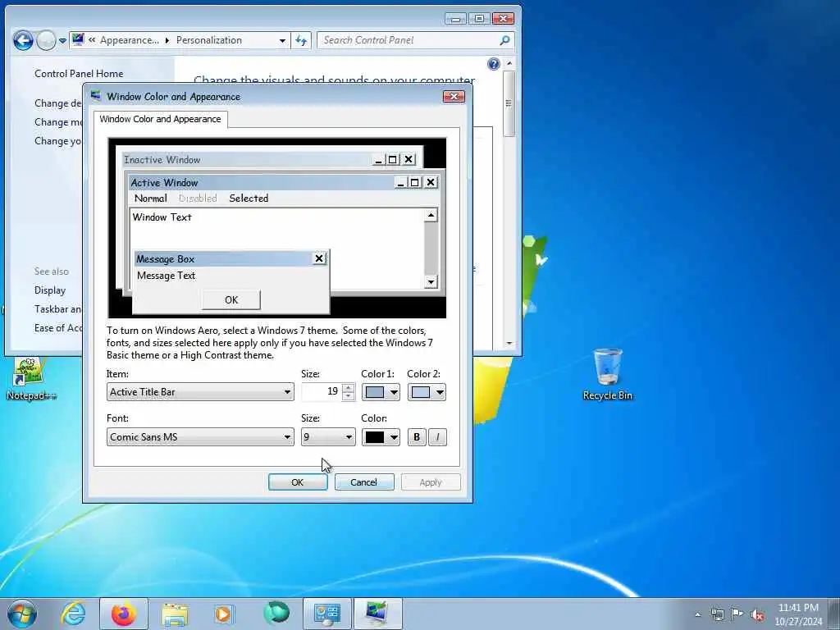The image size is (840, 630).
Task: Launch Firefox from the taskbar
Action: tap(124, 614)
